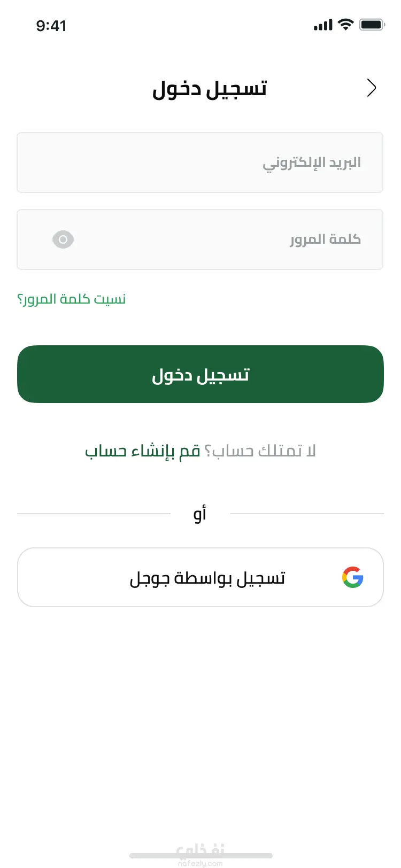This screenshot has height=868, width=401.
Task: Toggle password visibility eye icon
Action: click(63, 239)
